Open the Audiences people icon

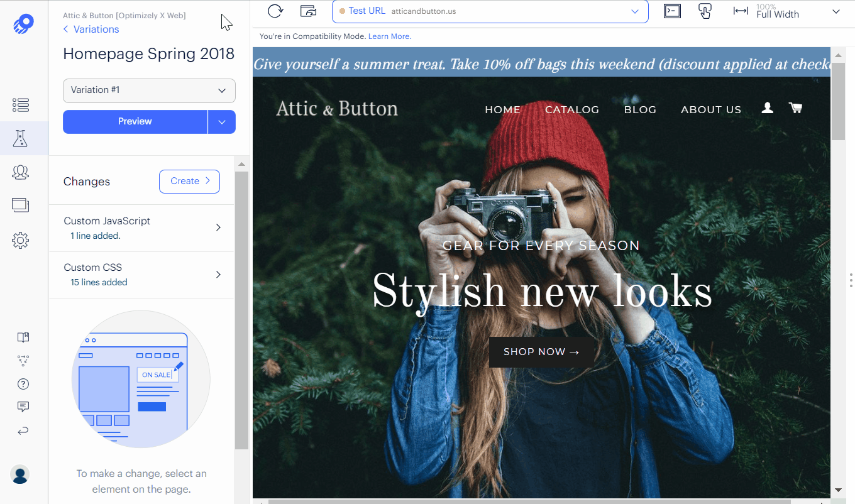point(21,172)
